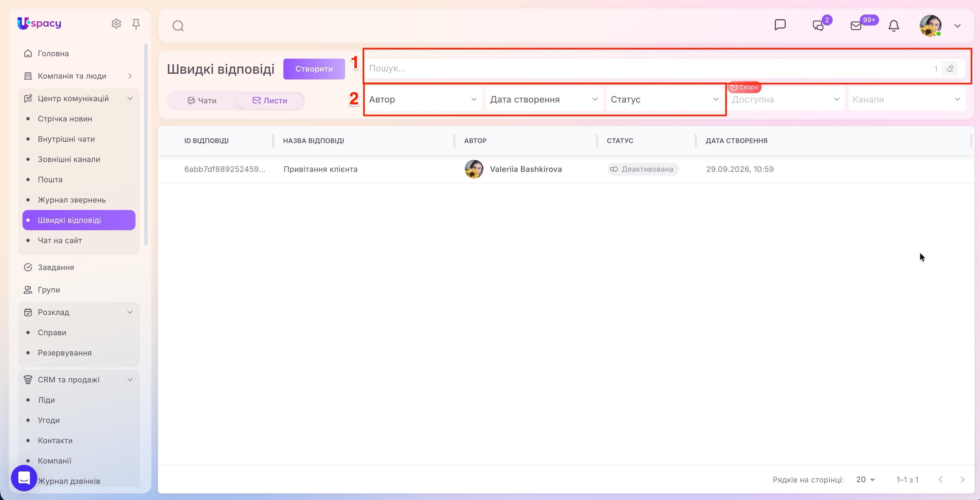Image resolution: width=980 pixels, height=500 pixels.
Task: Switch to the Чати tab
Action: click(202, 101)
